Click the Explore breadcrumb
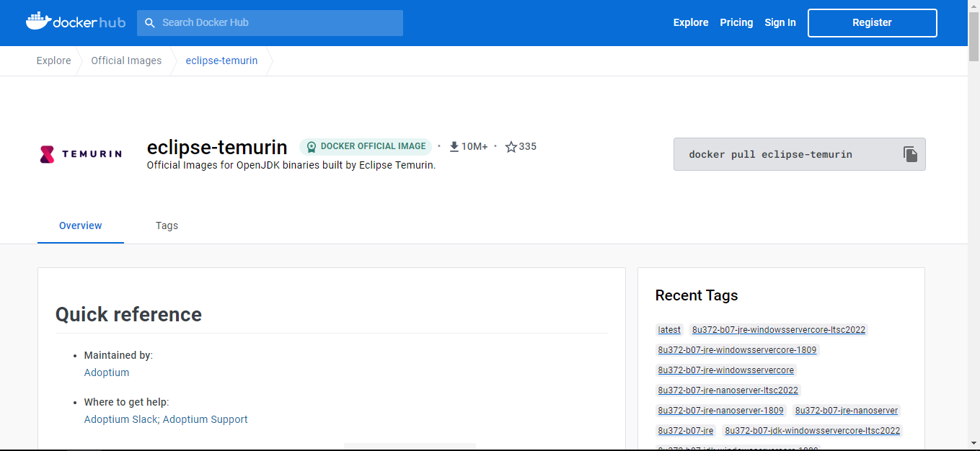980x451 pixels. pos(54,61)
